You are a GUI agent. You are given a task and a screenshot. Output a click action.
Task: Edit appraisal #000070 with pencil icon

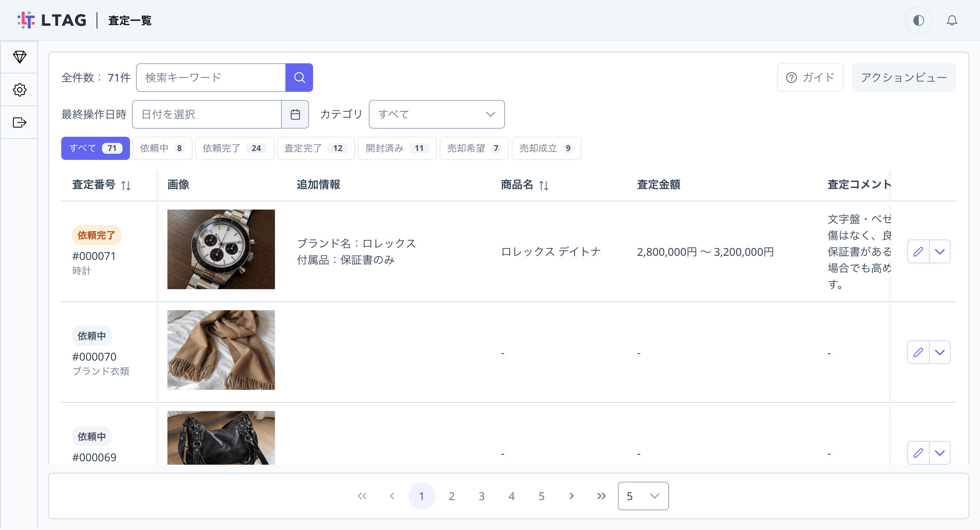point(918,352)
